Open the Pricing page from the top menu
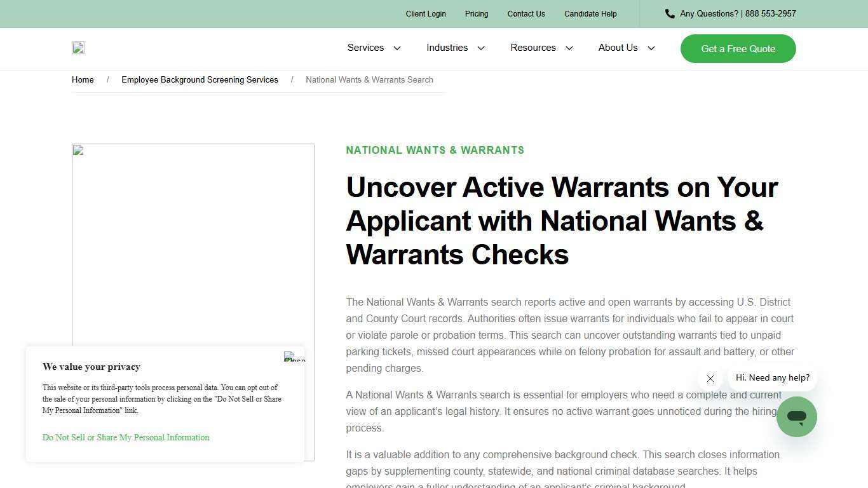 tap(477, 13)
